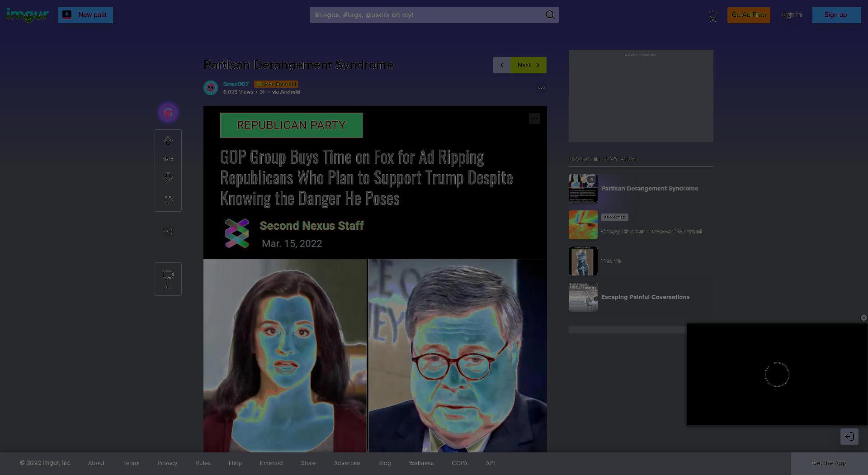868x475 pixels.
Task: Favorite the post with heart icon
Action: point(168,200)
